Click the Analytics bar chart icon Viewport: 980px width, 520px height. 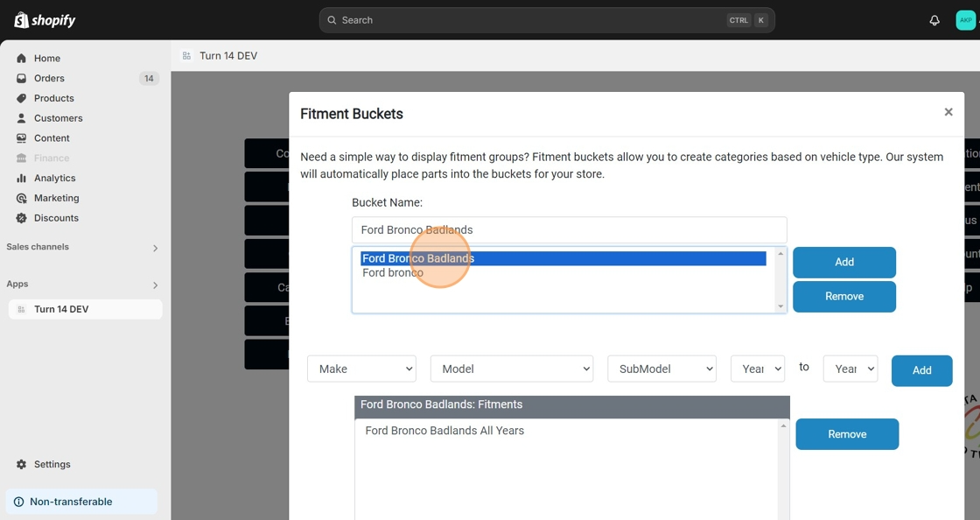pyautogui.click(x=21, y=178)
